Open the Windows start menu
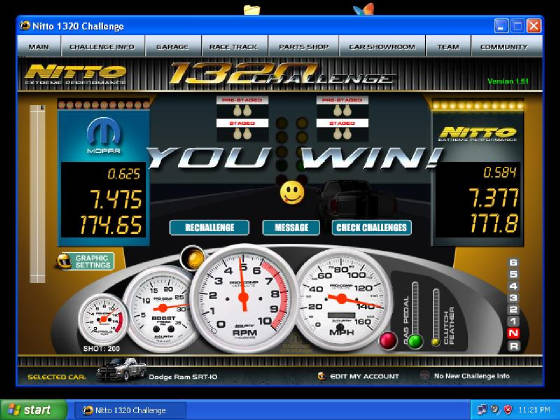The height and width of the screenshot is (420, 560). click(34, 410)
